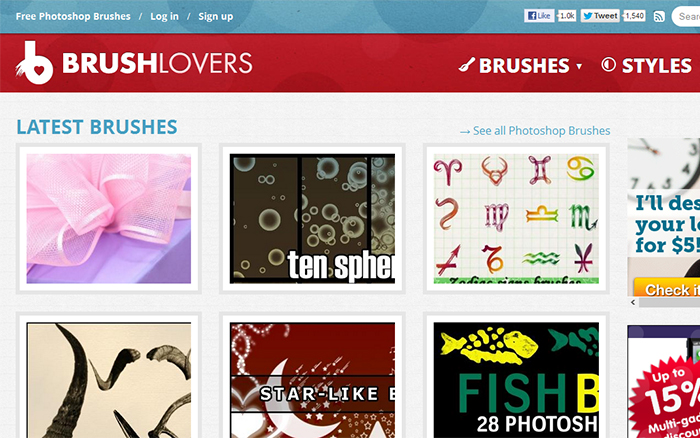Click the Twitter Tweet button
The width and height of the screenshot is (700, 438).
pyautogui.click(x=600, y=16)
